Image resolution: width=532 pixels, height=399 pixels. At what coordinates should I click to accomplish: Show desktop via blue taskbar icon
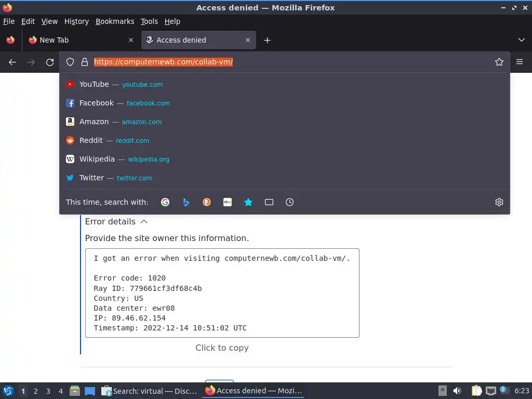coord(90,391)
